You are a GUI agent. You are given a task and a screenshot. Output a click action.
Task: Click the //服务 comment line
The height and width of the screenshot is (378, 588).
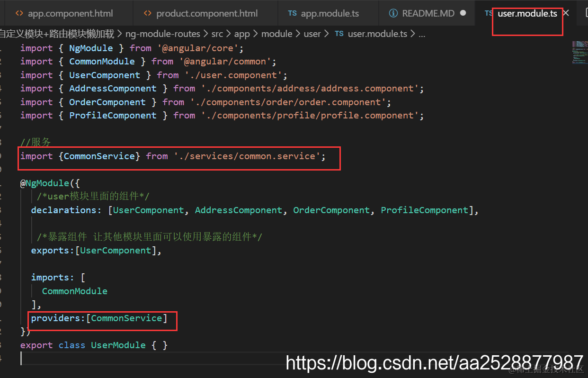pyautogui.click(x=36, y=142)
